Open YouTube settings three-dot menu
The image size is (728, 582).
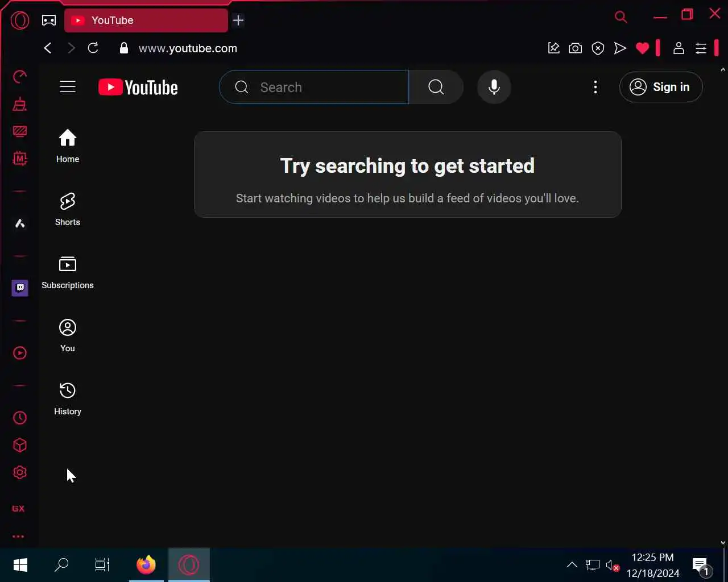click(x=595, y=87)
